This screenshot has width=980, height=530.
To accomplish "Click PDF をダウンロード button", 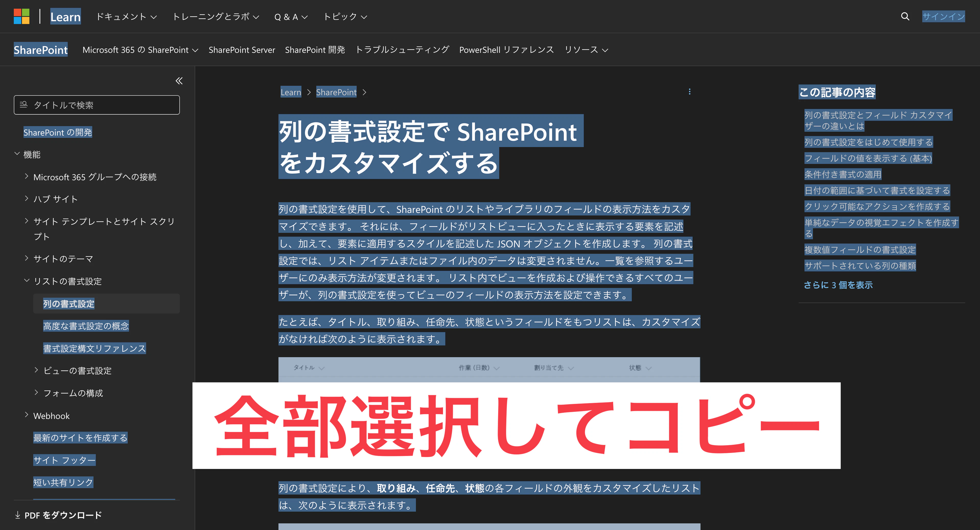I will point(58,515).
